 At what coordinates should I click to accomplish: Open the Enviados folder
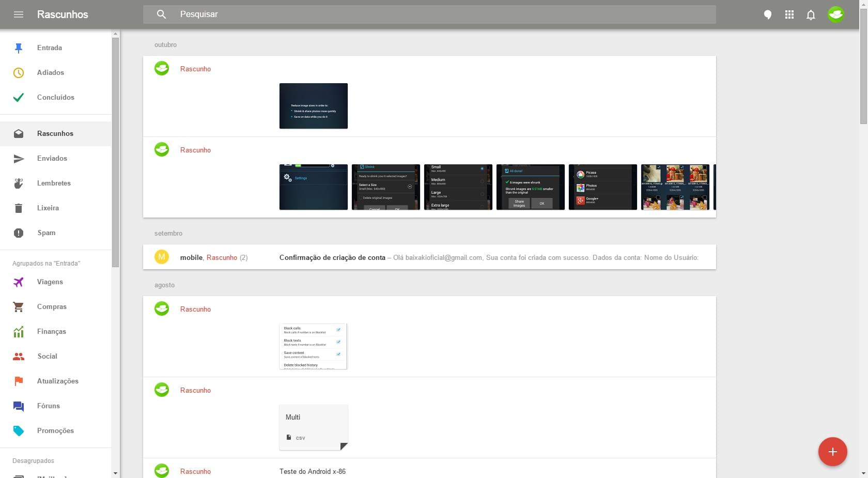pos(52,158)
